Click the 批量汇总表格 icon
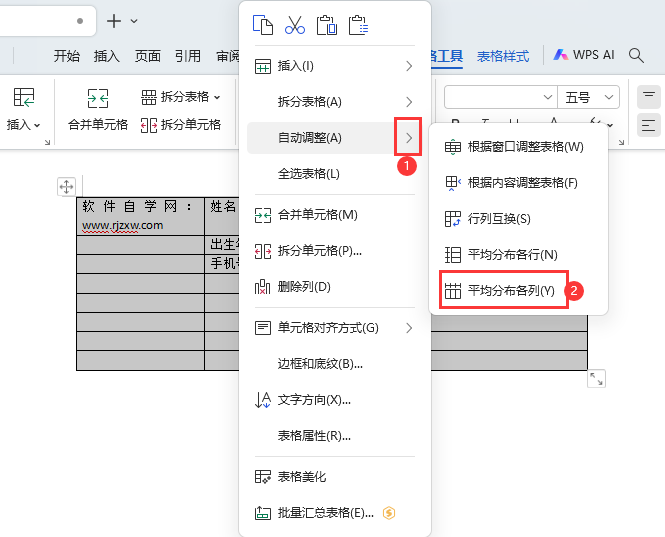665x537 pixels. (x=263, y=513)
